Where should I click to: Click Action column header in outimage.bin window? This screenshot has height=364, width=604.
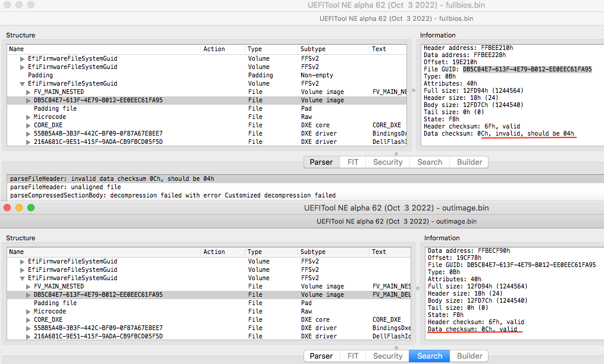click(223, 252)
